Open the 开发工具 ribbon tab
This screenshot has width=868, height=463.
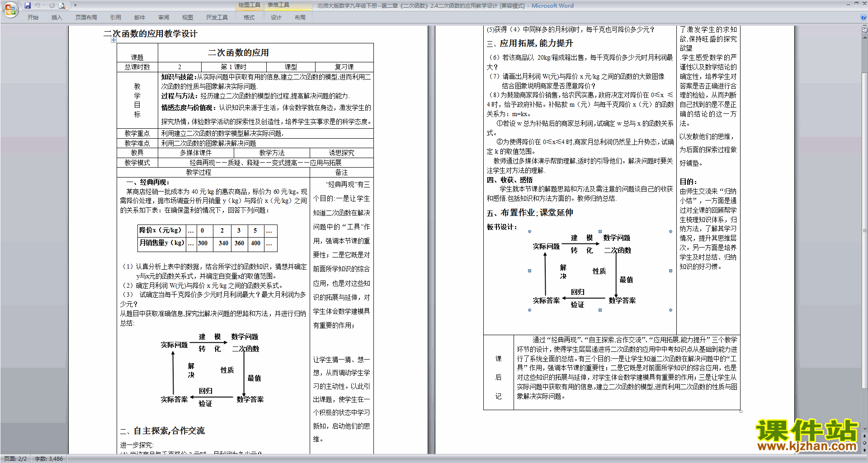(x=217, y=17)
